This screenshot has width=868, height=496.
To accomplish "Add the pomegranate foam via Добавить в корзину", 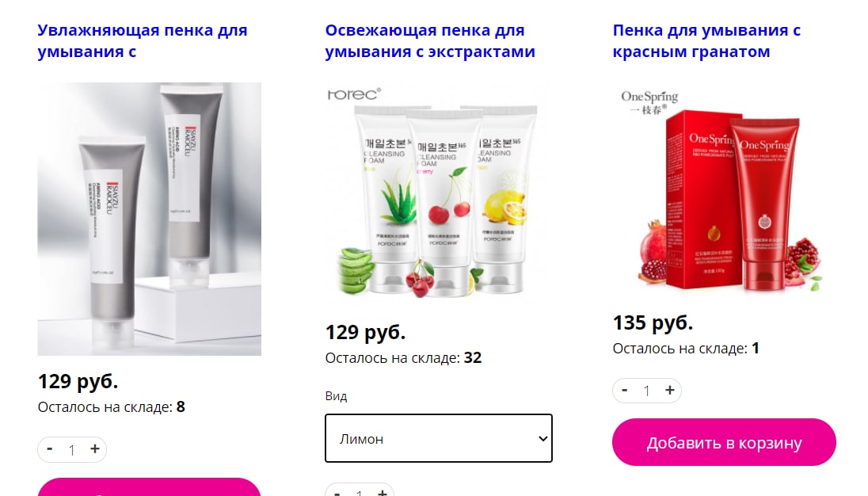I will click(x=724, y=442).
